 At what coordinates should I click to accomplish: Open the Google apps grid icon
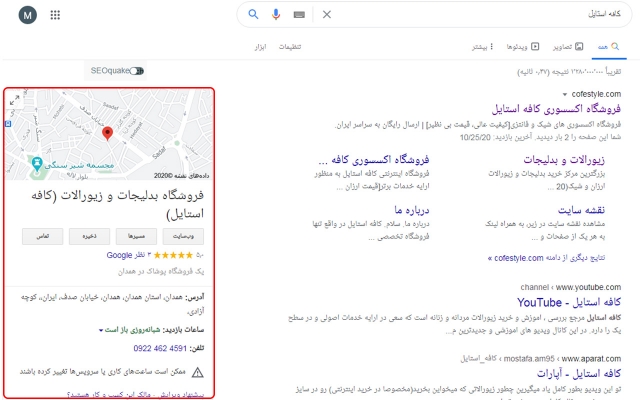click(x=55, y=15)
